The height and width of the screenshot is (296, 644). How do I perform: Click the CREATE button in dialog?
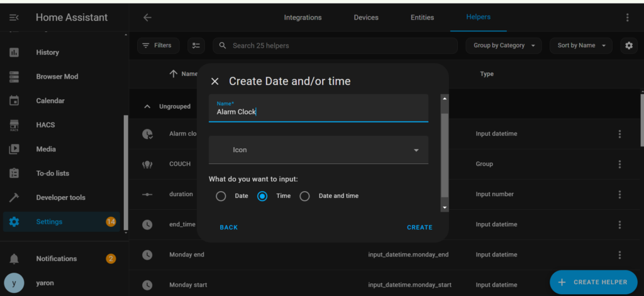coord(419,227)
